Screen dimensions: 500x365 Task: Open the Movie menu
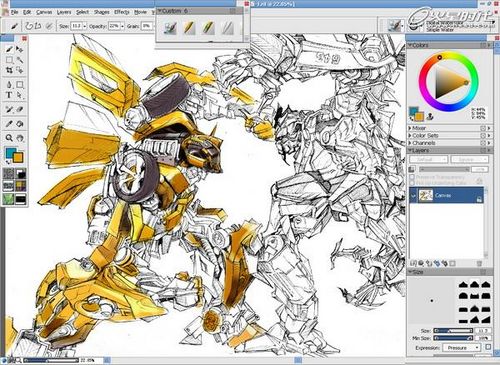click(140, 12)
